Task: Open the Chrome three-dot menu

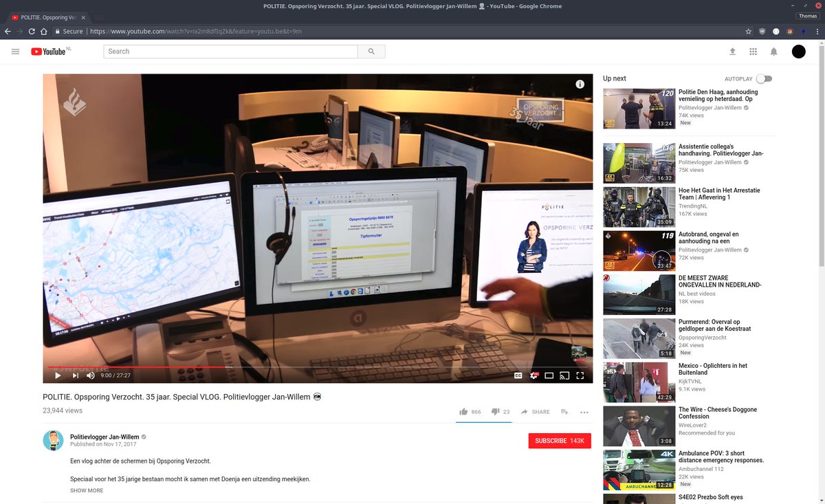Action: click(x=817, y=31)
